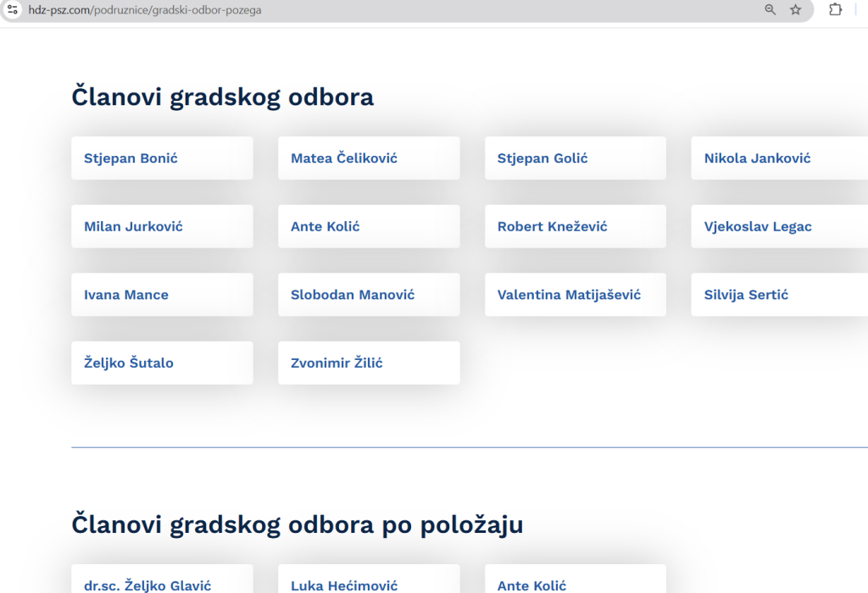Click the Ivana Mance card
The height and width of the screenshot is (593, 868).
[x=162, y=295]
